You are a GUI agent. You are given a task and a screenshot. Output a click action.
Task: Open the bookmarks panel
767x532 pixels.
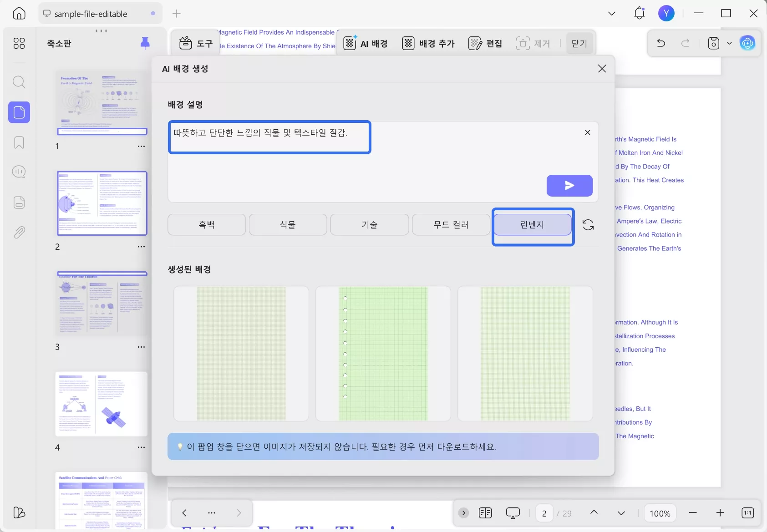19,142
